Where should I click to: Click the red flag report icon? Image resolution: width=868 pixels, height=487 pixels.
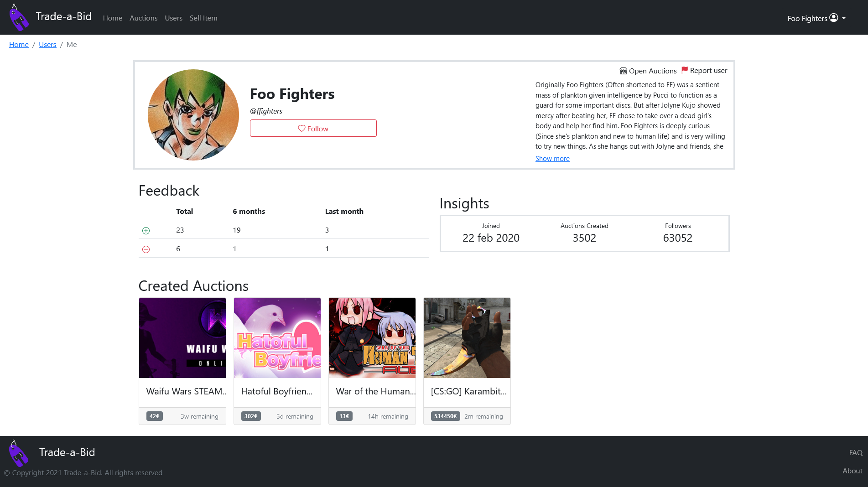pos(685,70)
